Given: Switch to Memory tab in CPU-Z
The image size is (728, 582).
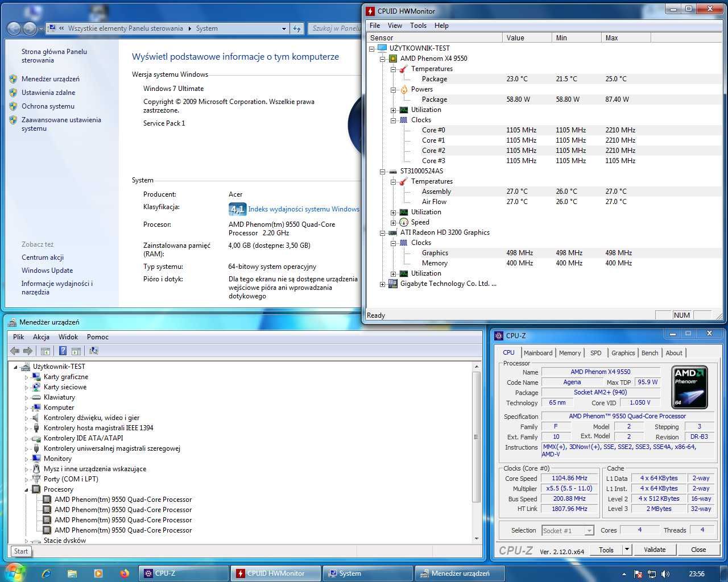Looking at the screenshot, I should tap(570, 353).
